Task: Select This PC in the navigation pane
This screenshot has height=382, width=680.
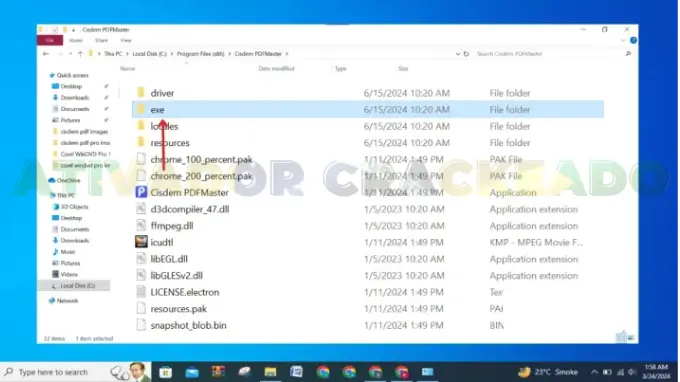Action: (x=66, y=196)
